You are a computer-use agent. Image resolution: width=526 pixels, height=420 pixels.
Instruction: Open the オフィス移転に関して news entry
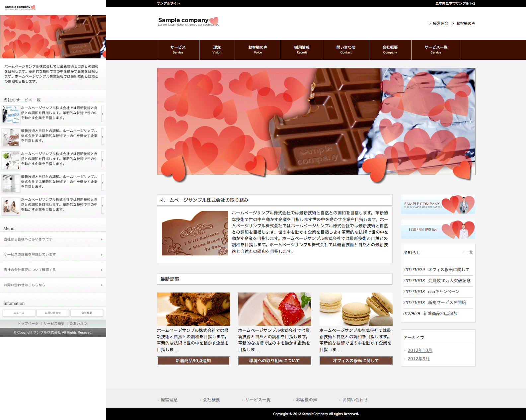coord(448,270)
